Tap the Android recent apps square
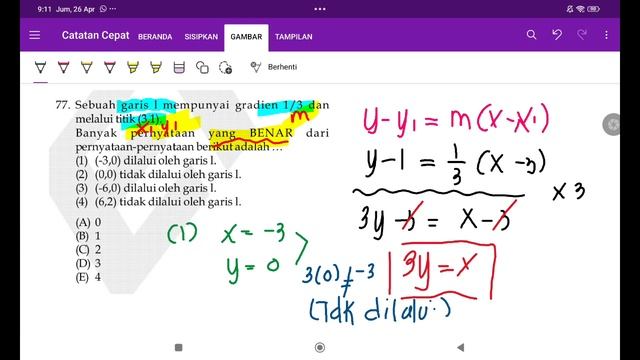Viewport: 640px width, 360px height. pos(178,347)
